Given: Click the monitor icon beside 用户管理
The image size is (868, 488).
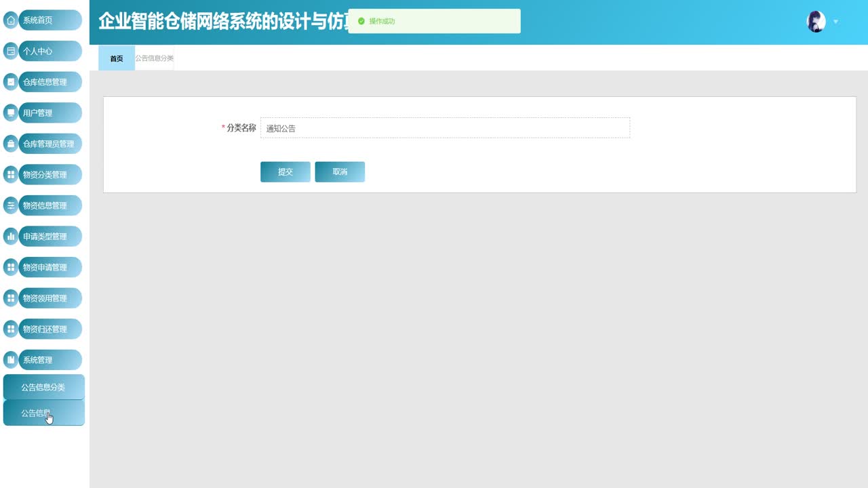Looking at the screenshot, I should 11,113.
